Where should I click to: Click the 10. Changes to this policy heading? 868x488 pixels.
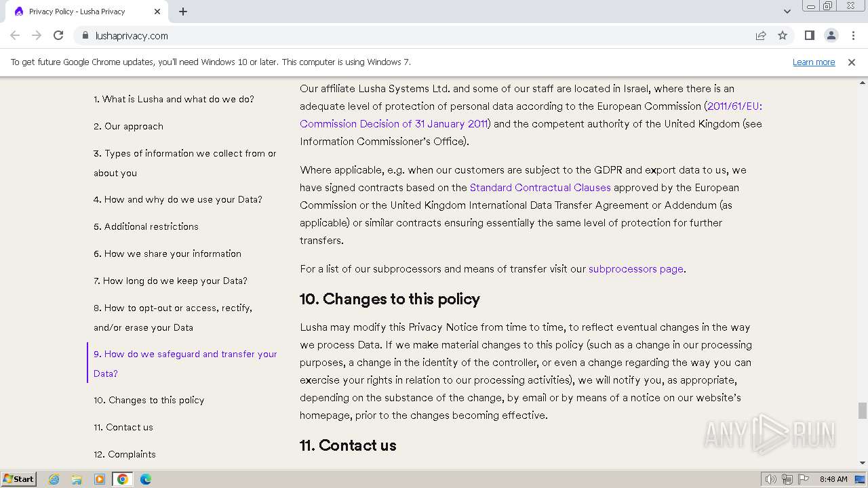(x=390, y=299)
